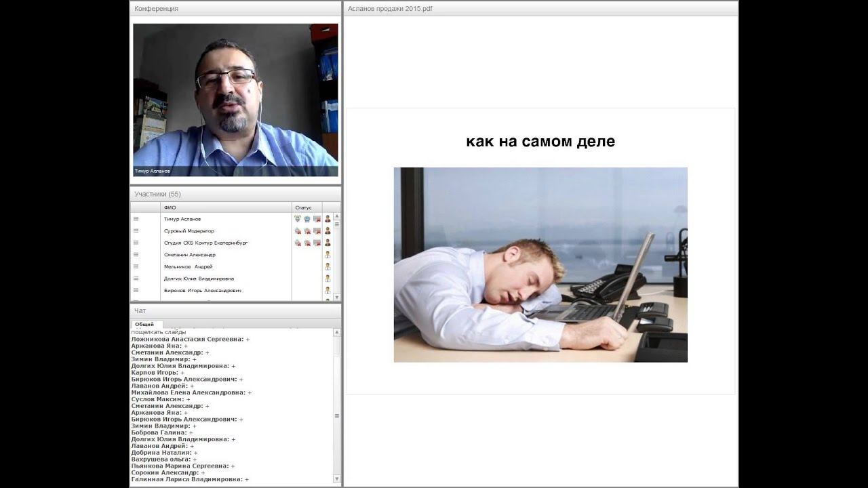This screenshot has width=868, height=488.
Task: Click Пьянкова Марина Сергеевна chat message
Action: (x=183, y=466)
